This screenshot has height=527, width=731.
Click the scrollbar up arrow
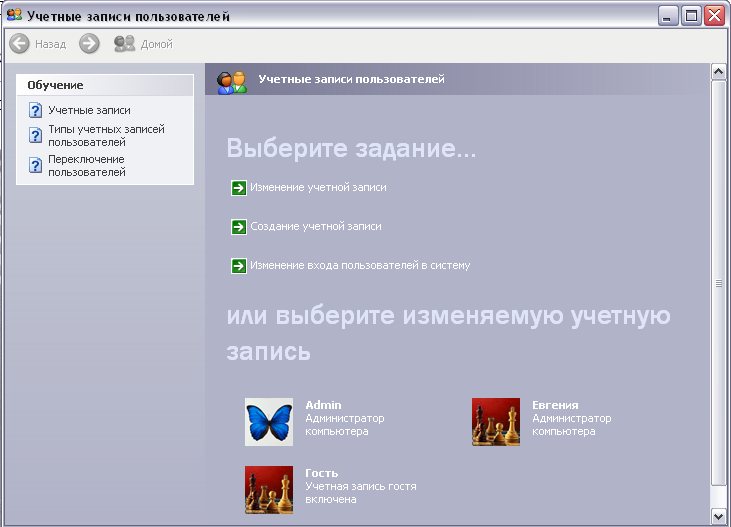pos(718,71)
